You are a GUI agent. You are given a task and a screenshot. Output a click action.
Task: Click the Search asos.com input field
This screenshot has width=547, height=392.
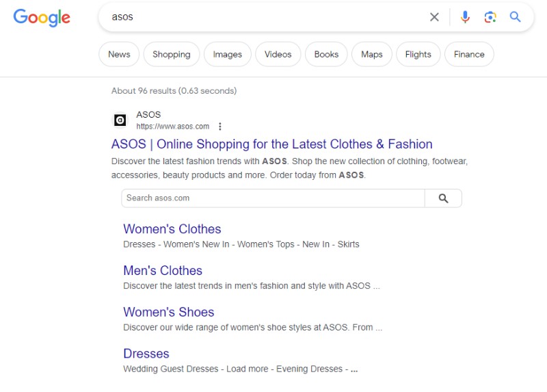(x=273, y=198)
